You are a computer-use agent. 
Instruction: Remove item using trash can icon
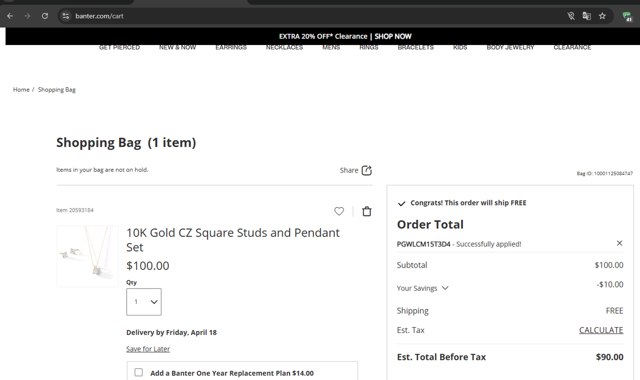[367, 211]
